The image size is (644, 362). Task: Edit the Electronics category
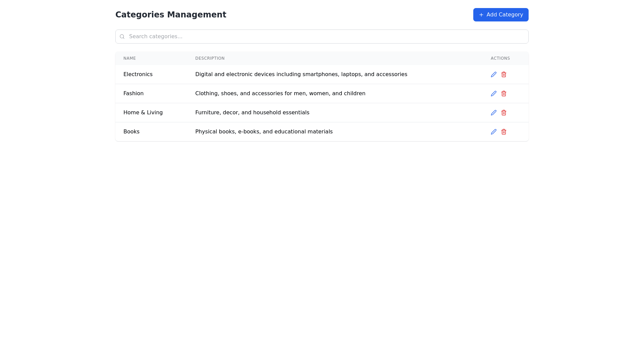pyautogui.click(x=493, y=74)
